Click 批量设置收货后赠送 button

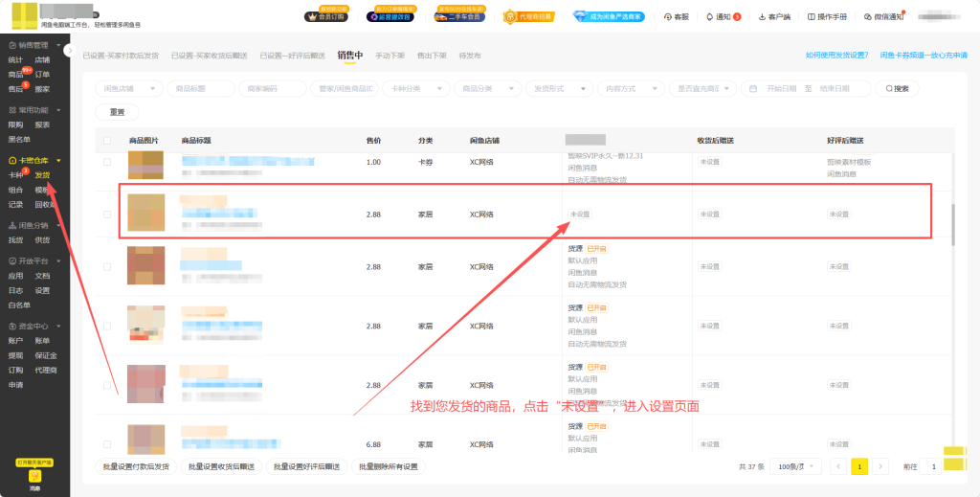[x=221, y=466]
